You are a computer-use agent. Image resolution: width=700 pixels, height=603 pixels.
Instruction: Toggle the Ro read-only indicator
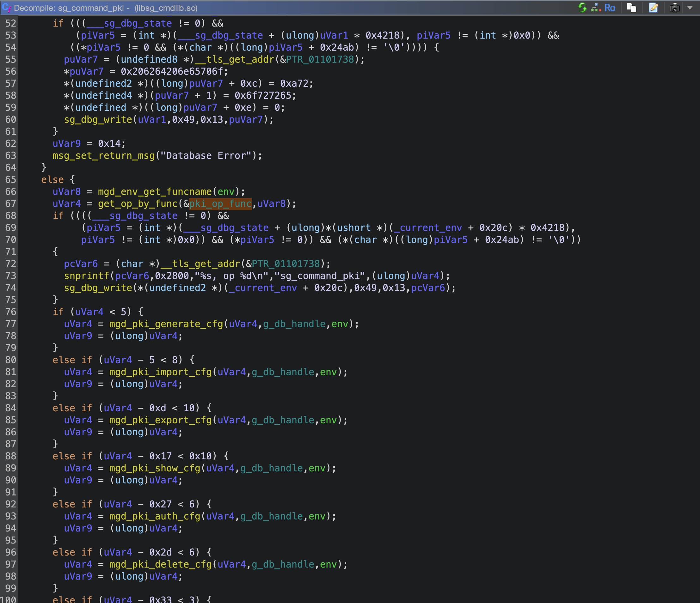pyautogui.click(x=610, y=8)
